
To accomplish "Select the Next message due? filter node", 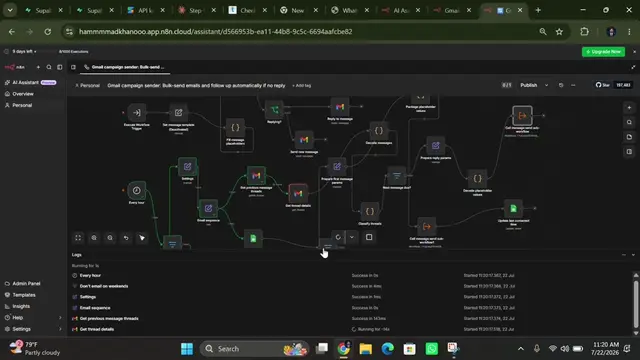I will tap(397, 176).
